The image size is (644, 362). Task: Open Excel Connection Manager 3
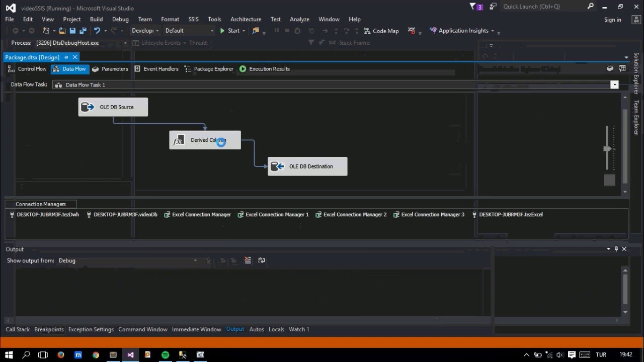tap(429, 215)
